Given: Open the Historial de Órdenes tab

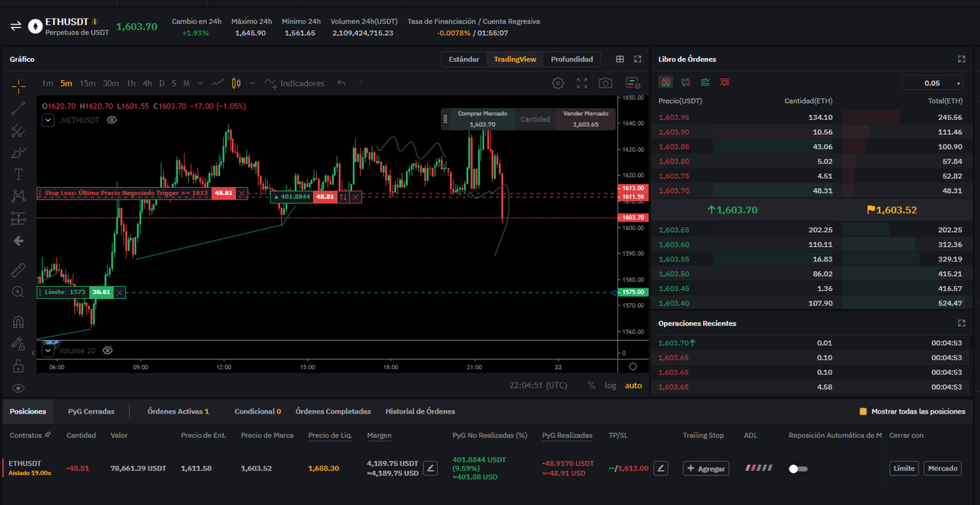Looking at the screenshot, I should pyautogui.click(x=421, y=411).
